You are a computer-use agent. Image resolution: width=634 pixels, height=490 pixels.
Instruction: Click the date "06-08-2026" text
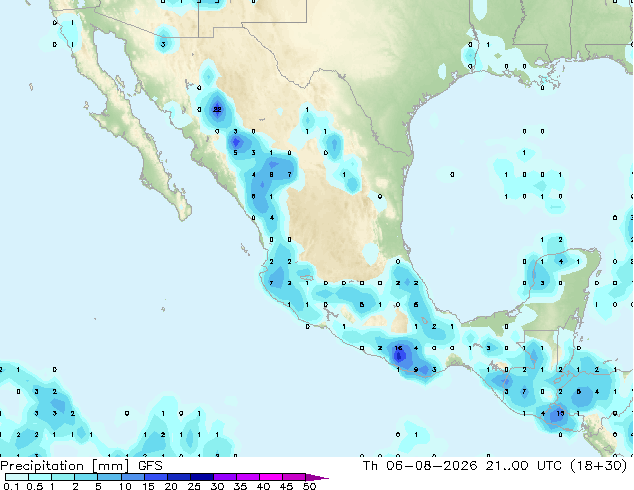pos(431,465)
